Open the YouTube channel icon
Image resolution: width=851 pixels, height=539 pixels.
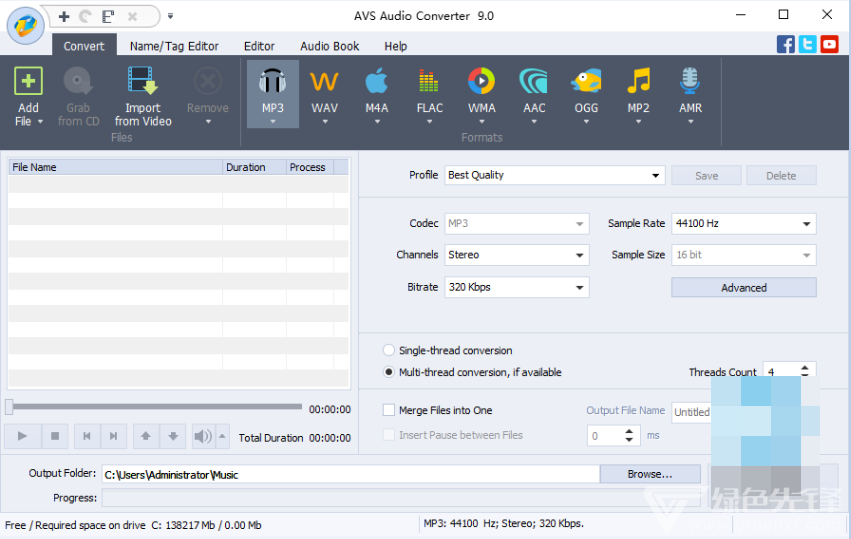(829, 44)
